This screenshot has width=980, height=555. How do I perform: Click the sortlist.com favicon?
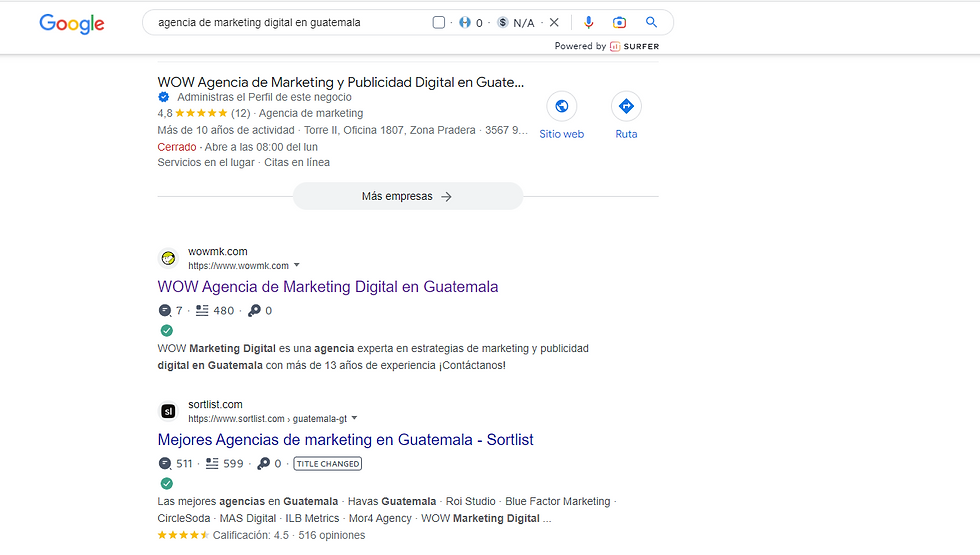[x=168, y=411]
